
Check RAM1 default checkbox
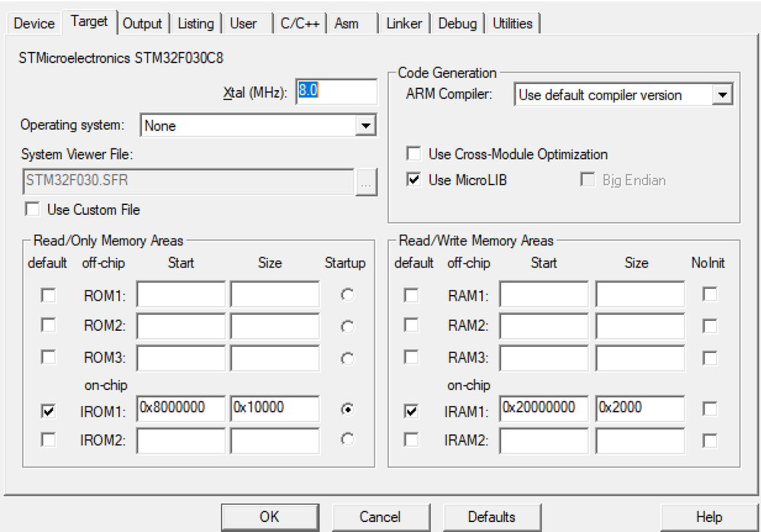[x=411, y=295]
